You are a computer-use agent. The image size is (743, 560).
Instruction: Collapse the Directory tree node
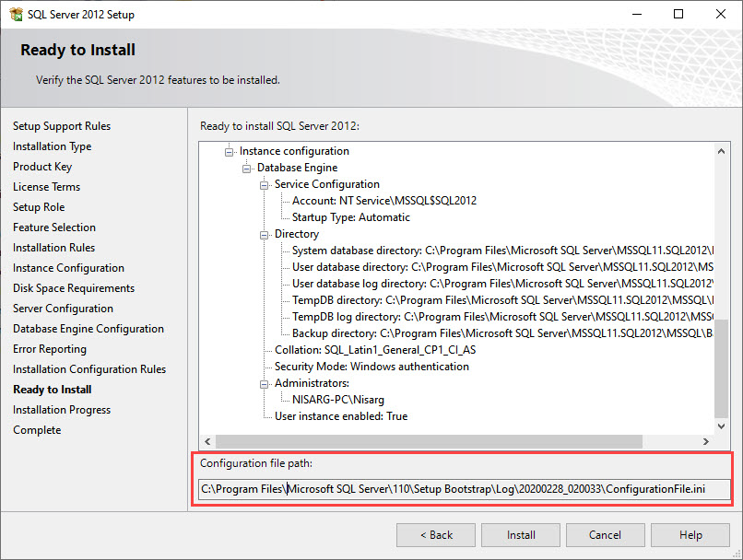(x=265, y=234)
